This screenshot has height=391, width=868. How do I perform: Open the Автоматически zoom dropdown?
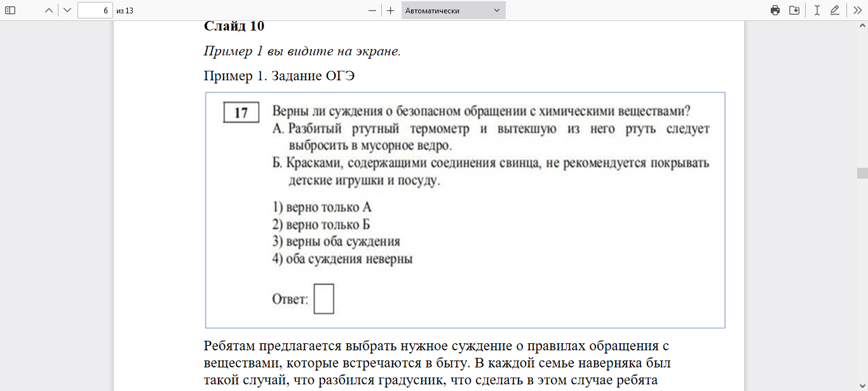[x=454, y=10]
